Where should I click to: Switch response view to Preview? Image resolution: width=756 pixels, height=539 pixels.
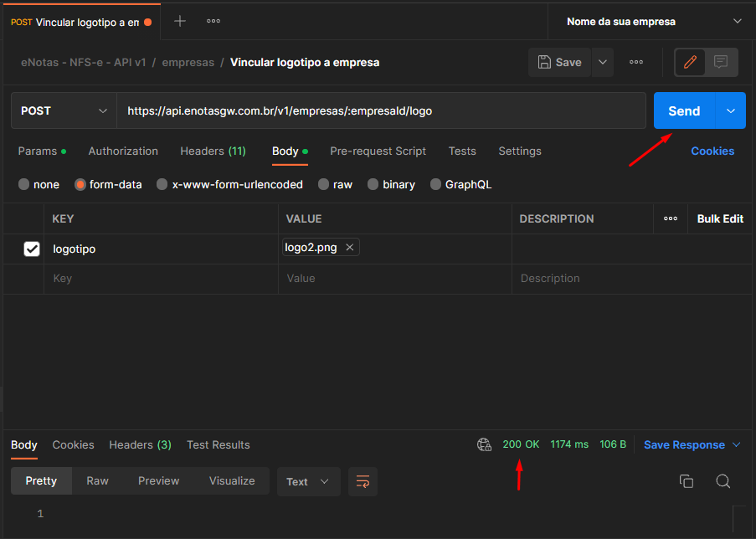(158, 481)
